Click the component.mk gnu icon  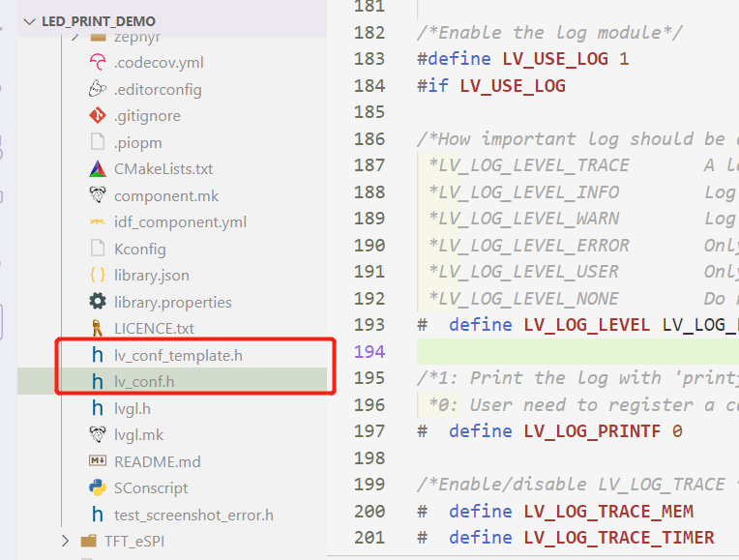pos(98,195)
